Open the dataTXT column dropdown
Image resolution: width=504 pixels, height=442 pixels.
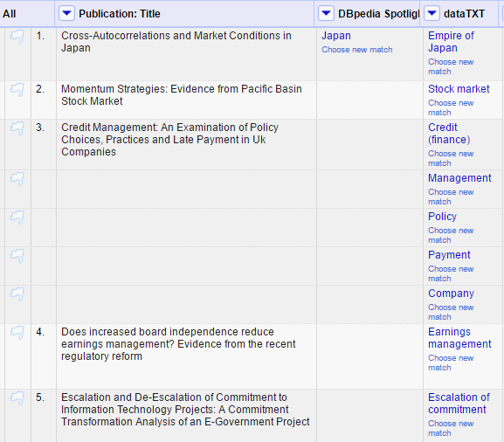click(432, 13)
